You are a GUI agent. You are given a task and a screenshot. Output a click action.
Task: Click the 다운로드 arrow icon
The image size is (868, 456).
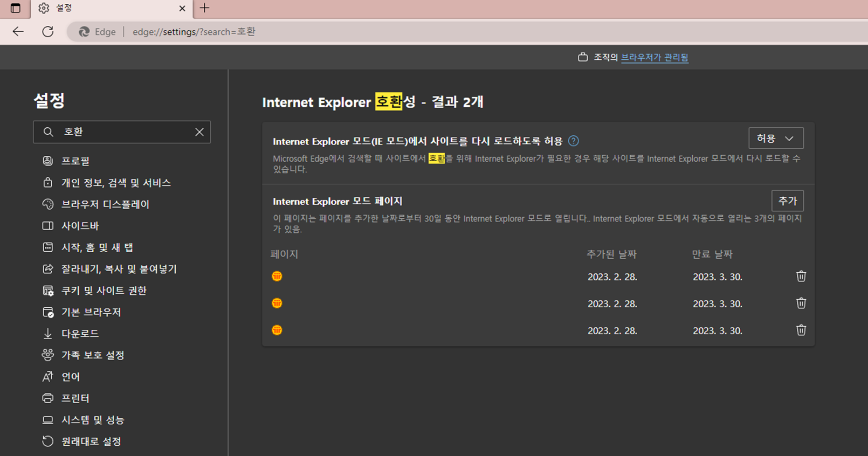pos(48,334)
